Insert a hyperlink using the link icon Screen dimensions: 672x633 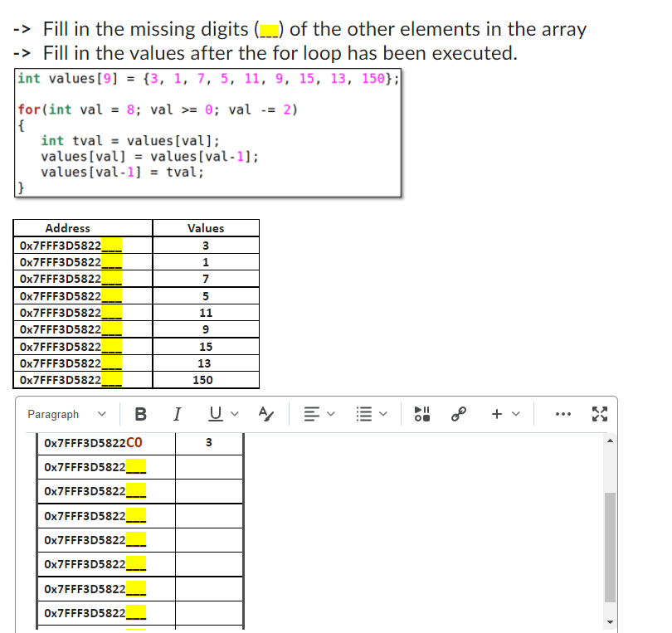[460, 414]
